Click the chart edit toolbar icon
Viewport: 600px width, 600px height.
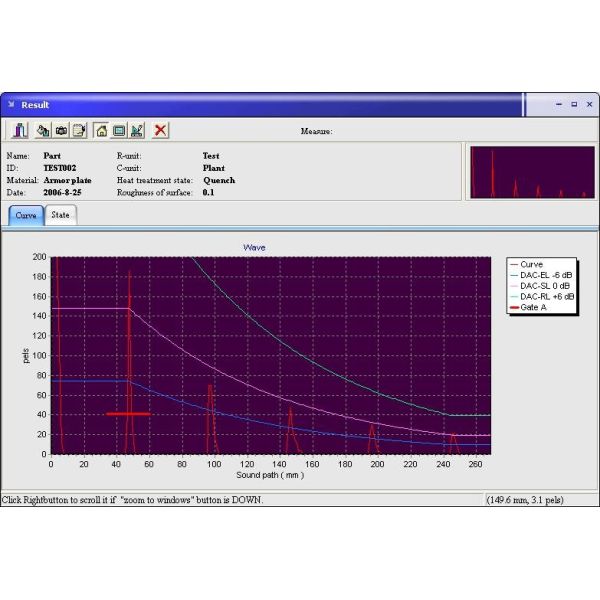137,130
